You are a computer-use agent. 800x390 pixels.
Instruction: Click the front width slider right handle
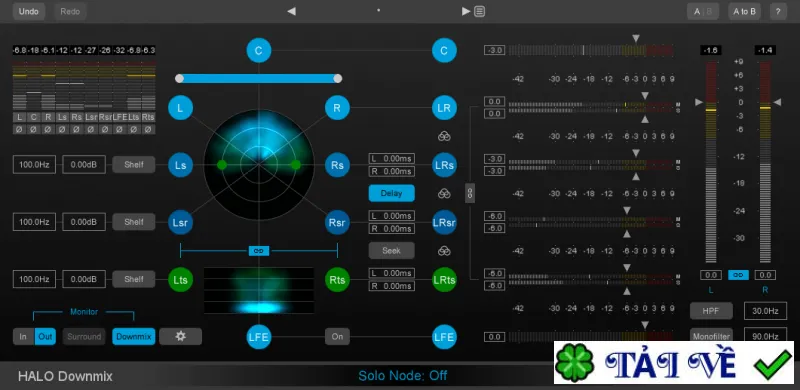[x=337, y=78]
